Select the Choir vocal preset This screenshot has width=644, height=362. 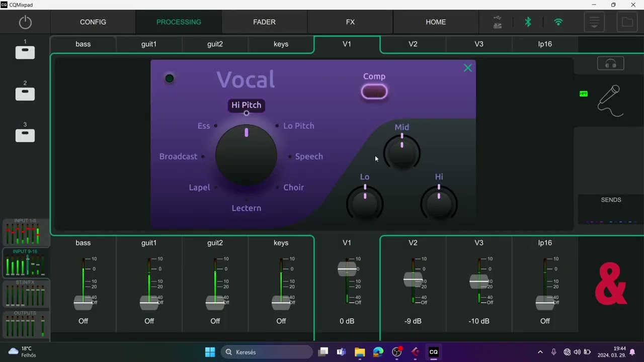[294, 188]
